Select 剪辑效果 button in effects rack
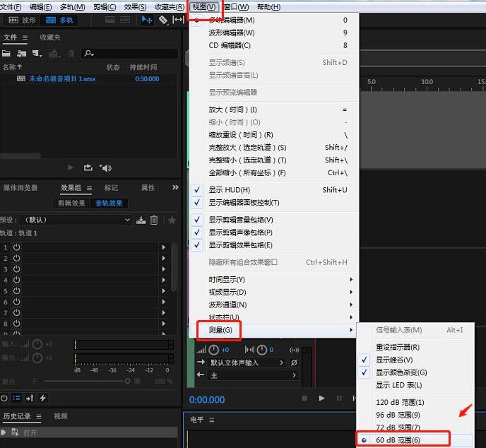486x448 pixels. tap(71, 204)
